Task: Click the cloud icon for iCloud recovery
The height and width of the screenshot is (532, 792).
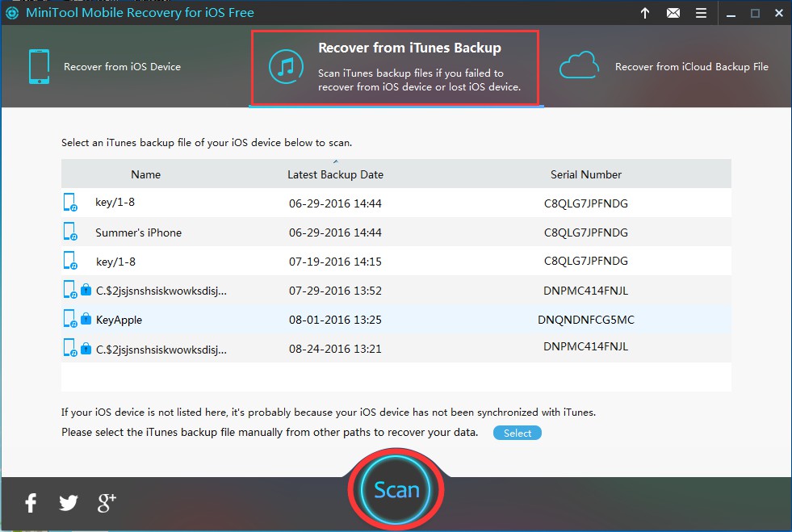Action: (x=580, y=65)
